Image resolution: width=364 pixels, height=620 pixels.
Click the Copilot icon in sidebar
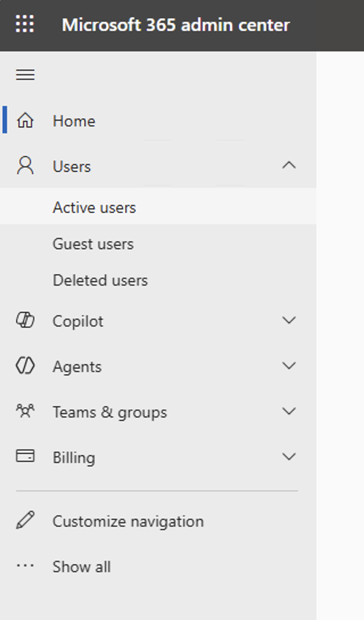coord(25,320)
